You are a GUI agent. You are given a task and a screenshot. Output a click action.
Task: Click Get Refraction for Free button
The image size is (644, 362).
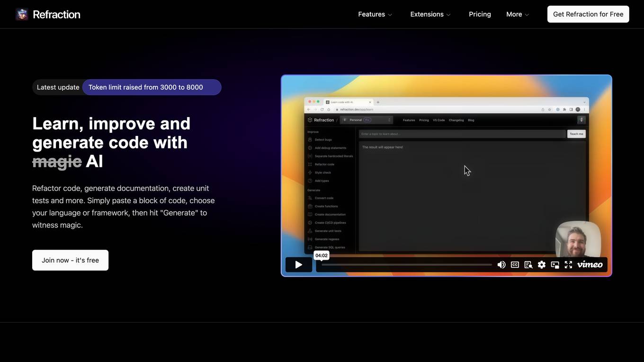coord(588,14)
